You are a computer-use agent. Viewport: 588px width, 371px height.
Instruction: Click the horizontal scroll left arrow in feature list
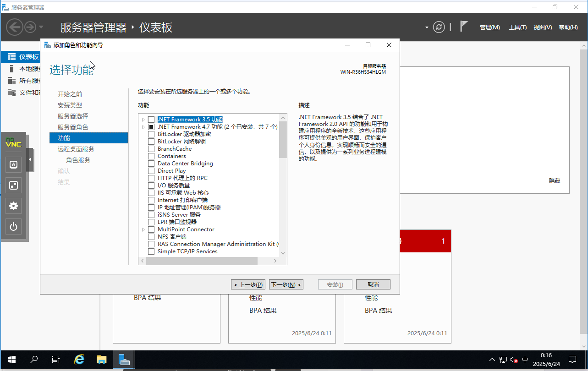pos(143,261)
